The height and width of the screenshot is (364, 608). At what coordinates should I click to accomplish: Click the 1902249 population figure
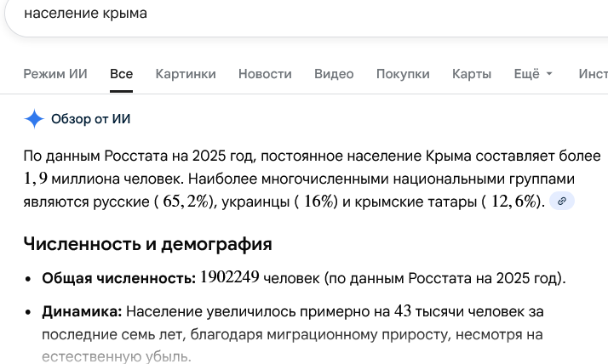click(230, 279)
